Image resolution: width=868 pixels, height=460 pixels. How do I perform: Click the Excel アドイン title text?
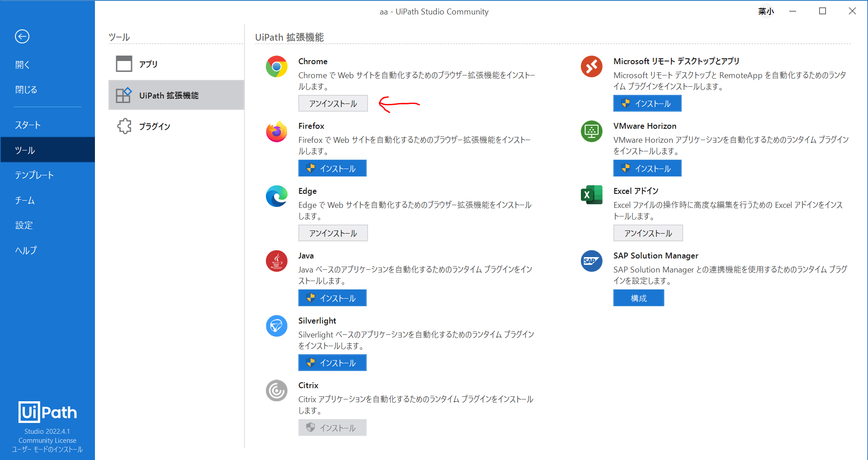pyautogui.click(x=636, y=191)
